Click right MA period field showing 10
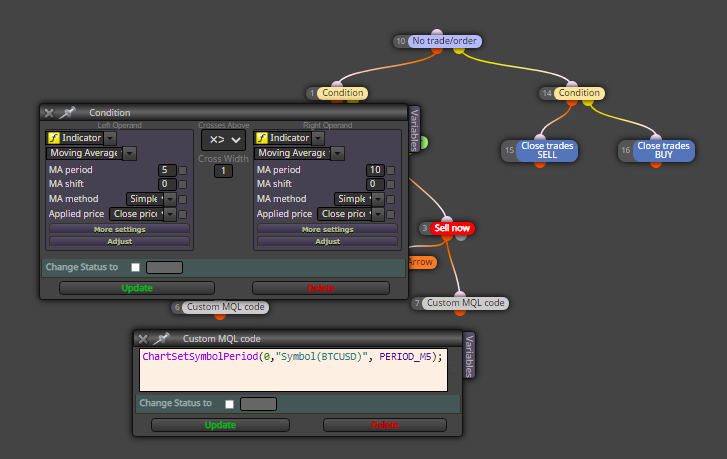727x459 pixels. pos(375,170)
